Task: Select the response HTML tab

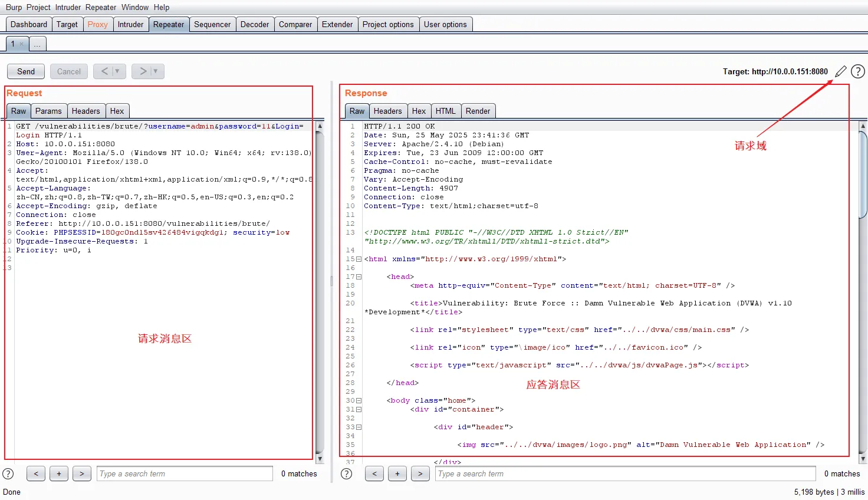Action: tap(446, 111)
